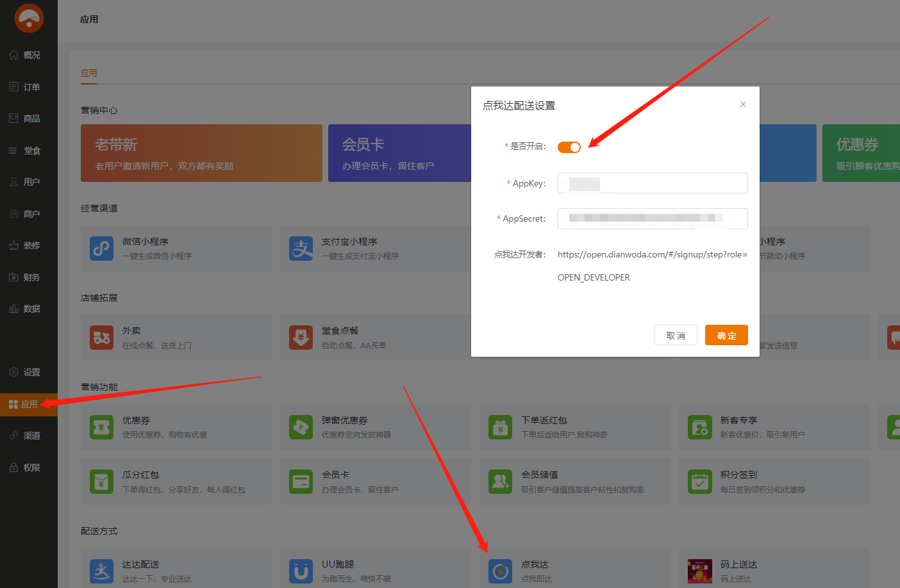Image resolution: width=900 pixels, height=588 pixels.
Task: Click the UU跑腿 icon
Action: (301, 571)
